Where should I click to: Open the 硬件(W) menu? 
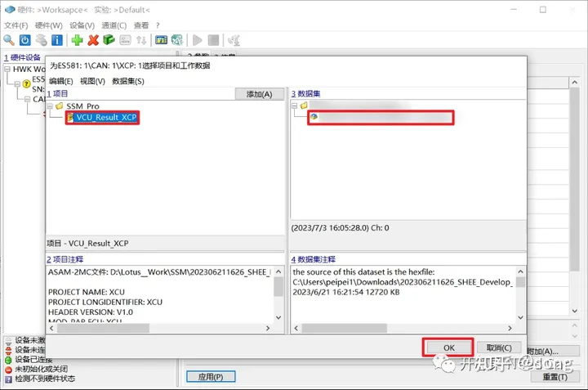[x=49, y=25]
